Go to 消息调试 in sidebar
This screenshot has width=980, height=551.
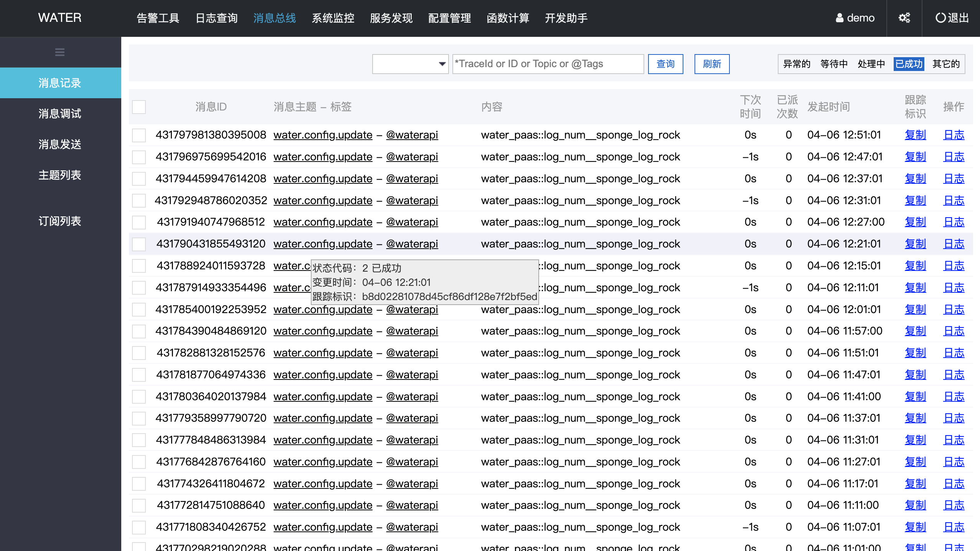click(x=61, y=114)
